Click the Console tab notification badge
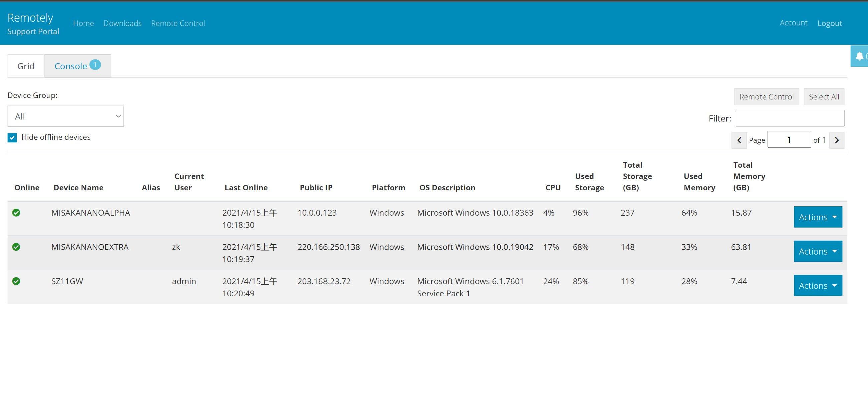 [x=95, y=64]
